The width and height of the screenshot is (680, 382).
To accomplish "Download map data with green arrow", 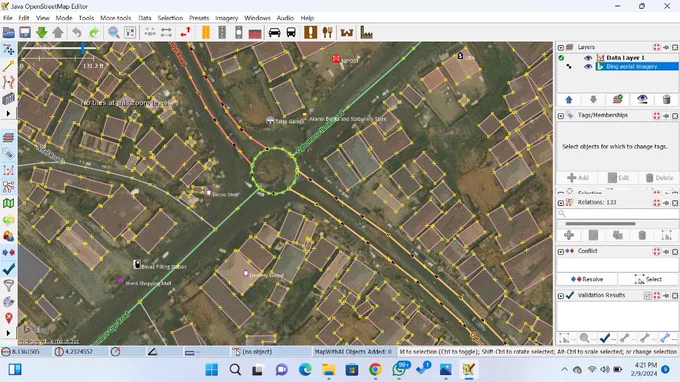I will point(42,33).
